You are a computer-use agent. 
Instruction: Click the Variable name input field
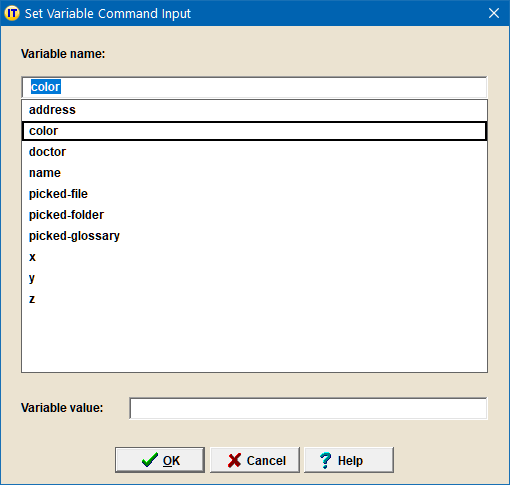[x=254, y=87]
